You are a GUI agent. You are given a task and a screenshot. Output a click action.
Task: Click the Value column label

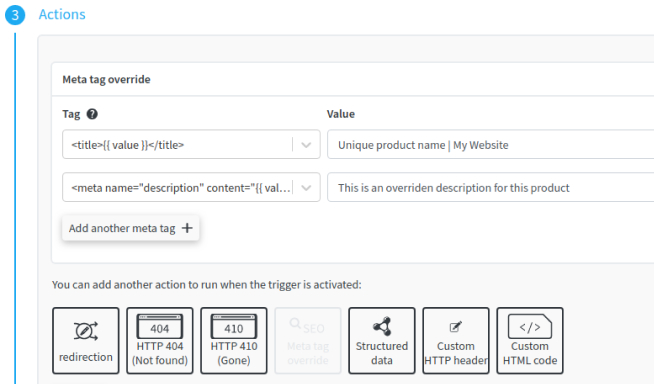[x=341, y=114]
